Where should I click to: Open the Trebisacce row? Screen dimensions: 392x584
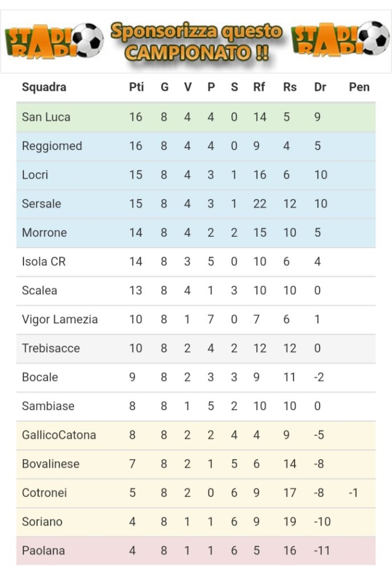click(x=196, y=348)
